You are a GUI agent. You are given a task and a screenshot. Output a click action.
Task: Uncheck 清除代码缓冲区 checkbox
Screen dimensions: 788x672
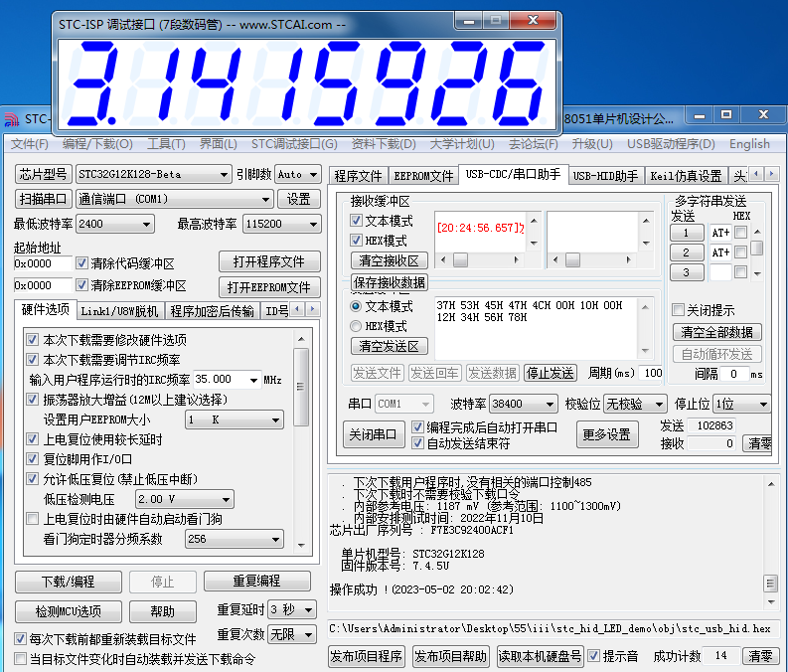(81, 262)
